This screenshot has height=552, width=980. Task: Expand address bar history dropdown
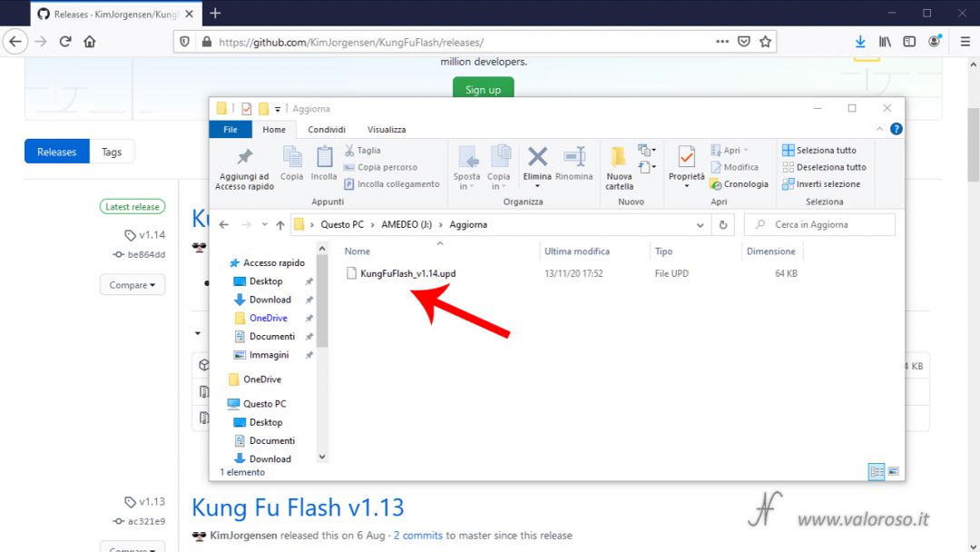(700, 224)
